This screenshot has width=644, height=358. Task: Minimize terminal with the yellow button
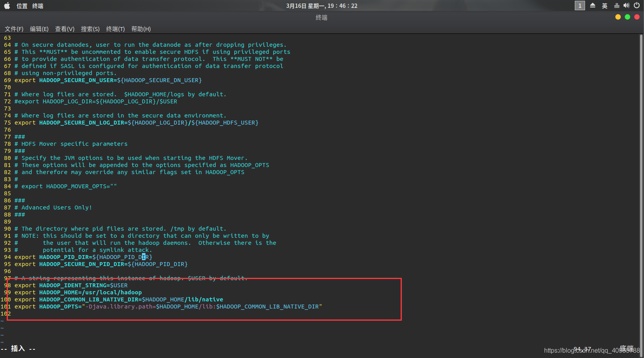click(x=618, y=17)
